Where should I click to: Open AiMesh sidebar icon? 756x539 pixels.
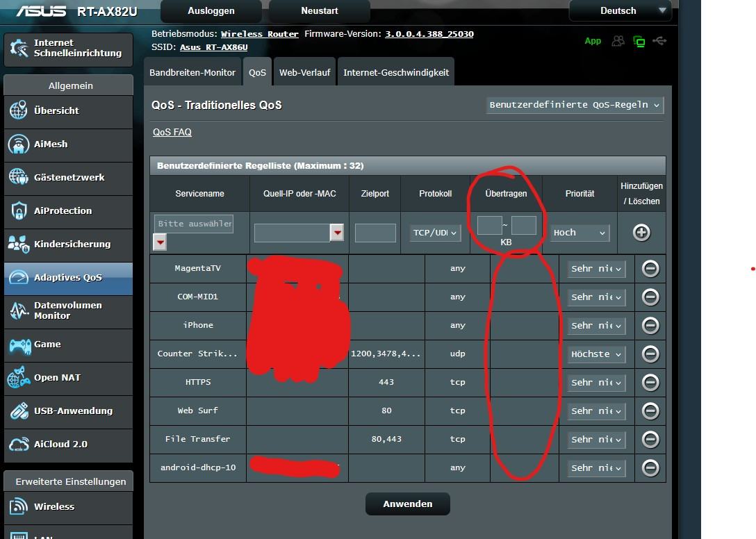pos(19,144)
